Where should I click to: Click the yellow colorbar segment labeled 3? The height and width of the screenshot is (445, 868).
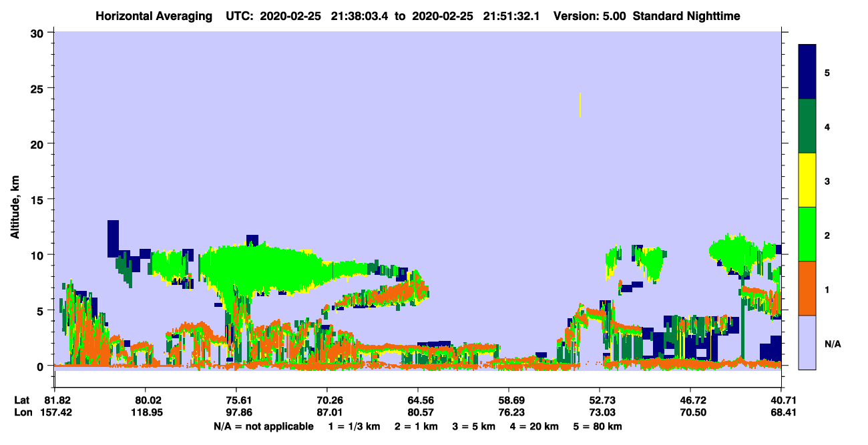pos(807,180)
